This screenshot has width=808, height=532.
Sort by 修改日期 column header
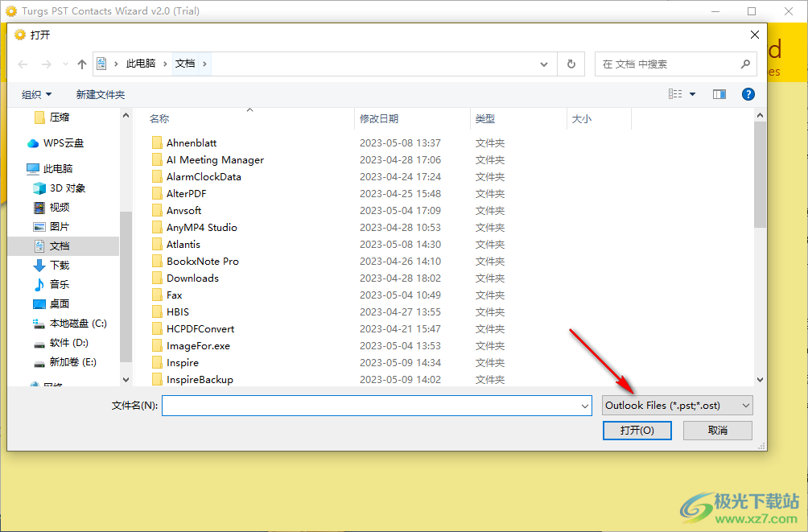coord(379,119)
